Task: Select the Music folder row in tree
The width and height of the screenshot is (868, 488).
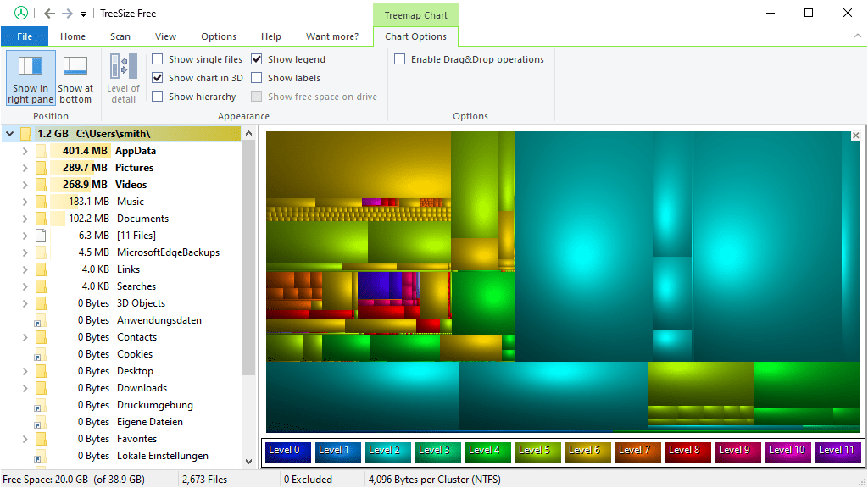Action: [x=130, y=202]
